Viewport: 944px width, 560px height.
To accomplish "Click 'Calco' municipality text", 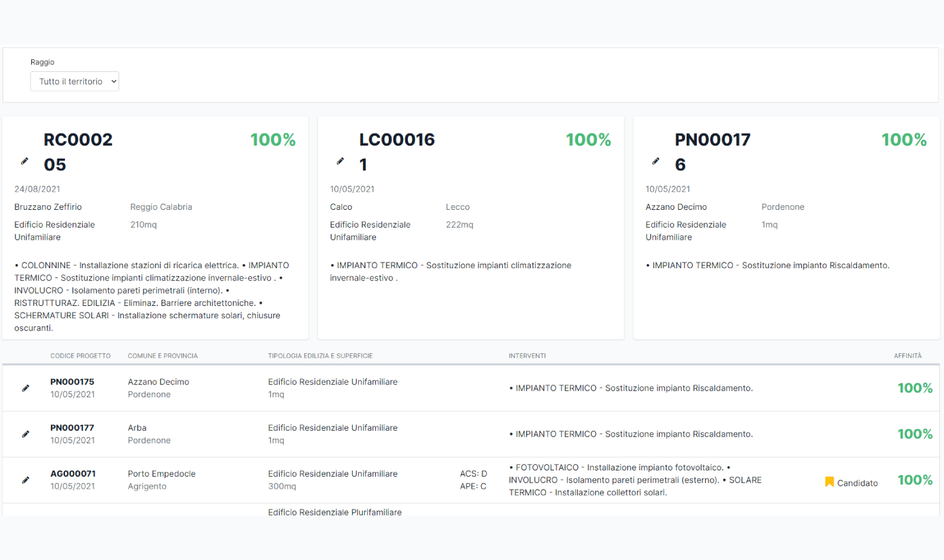I will (x=341, y=207).
